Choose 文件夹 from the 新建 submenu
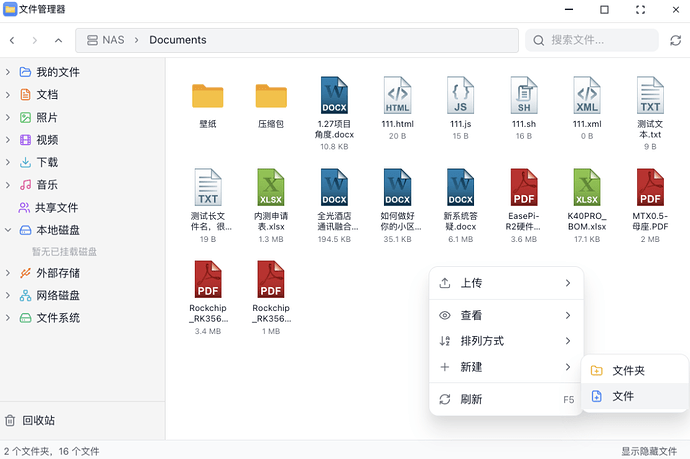The width and height of the screenshot is (690, 459). 627,370
